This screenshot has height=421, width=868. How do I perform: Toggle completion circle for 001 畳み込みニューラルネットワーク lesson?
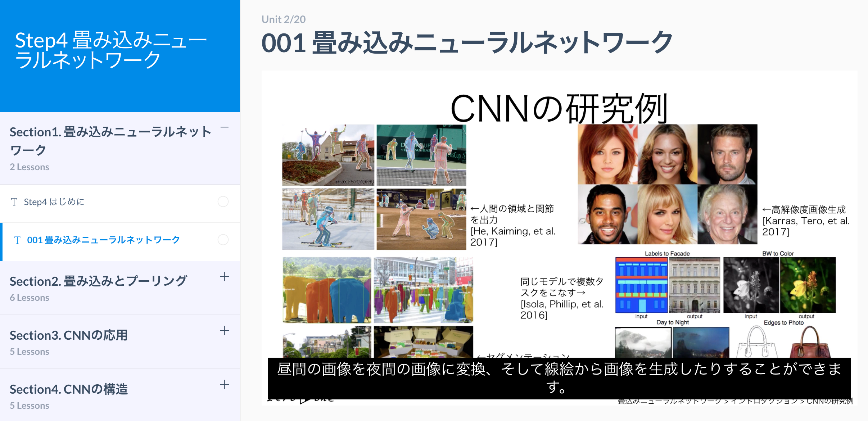tap(223, 240)
